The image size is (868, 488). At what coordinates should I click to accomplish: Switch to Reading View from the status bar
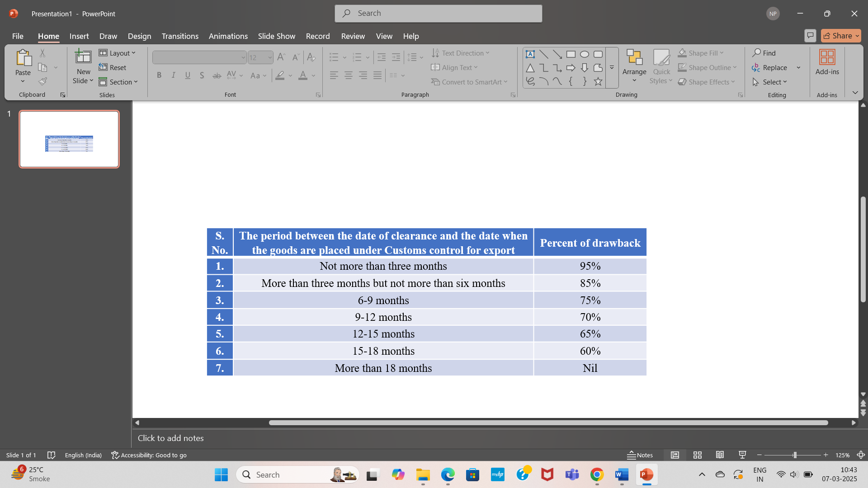[720, 455]
